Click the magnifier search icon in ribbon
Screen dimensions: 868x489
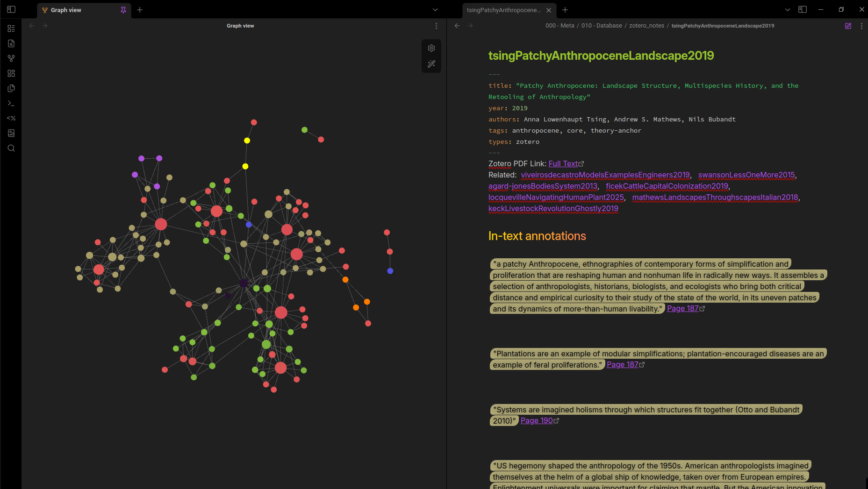tap(11, 148)
